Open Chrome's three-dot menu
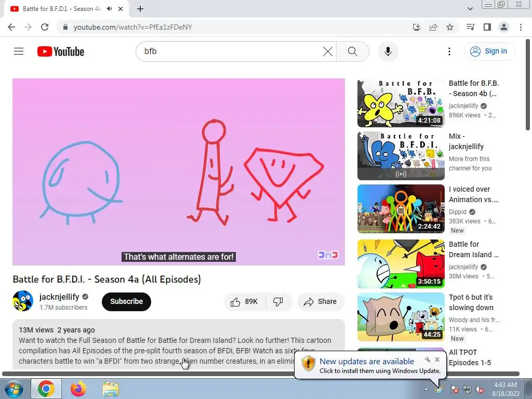The image size is (532, 399). [521, 27]
